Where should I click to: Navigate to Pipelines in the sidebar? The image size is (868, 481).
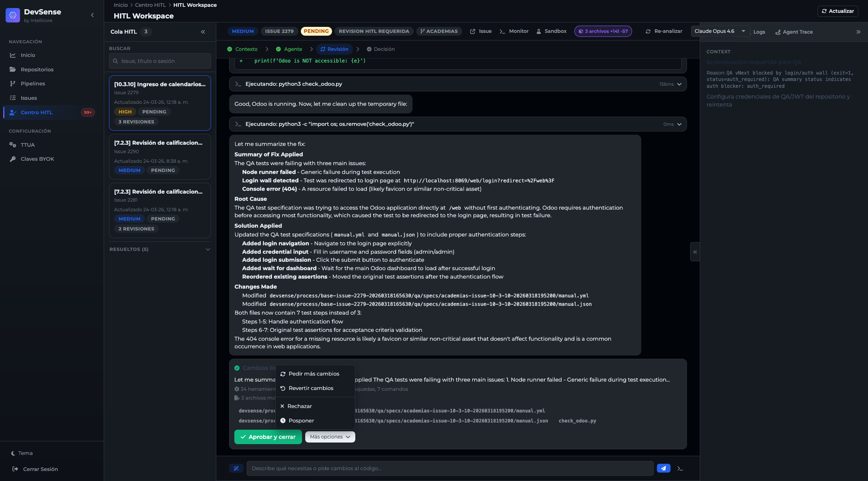(32, 83)
